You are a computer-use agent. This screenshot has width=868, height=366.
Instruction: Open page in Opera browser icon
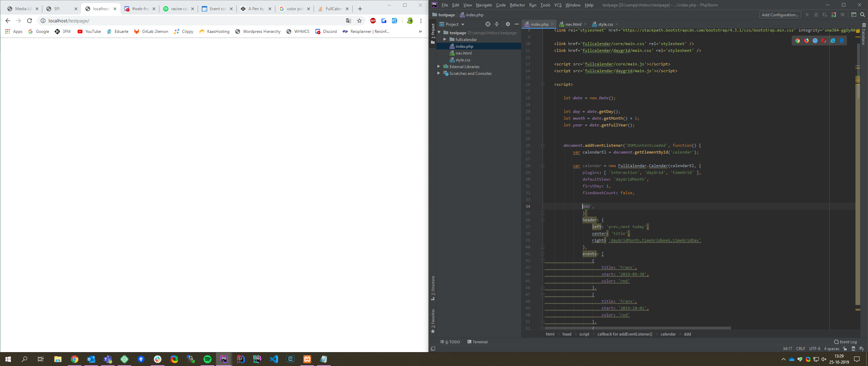(824, 41)
